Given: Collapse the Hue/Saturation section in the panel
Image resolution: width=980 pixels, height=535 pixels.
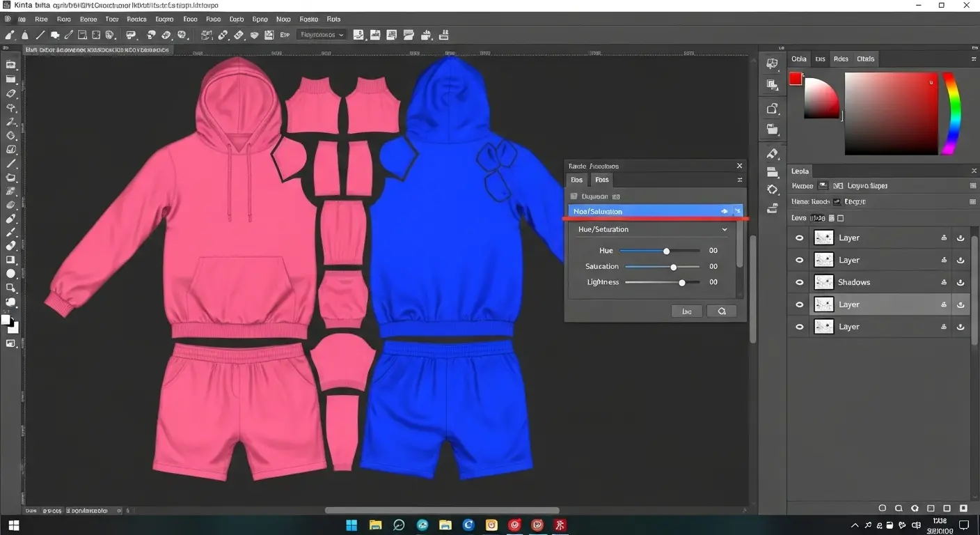Looking at the screenshot, I should [x=725, y=229].
